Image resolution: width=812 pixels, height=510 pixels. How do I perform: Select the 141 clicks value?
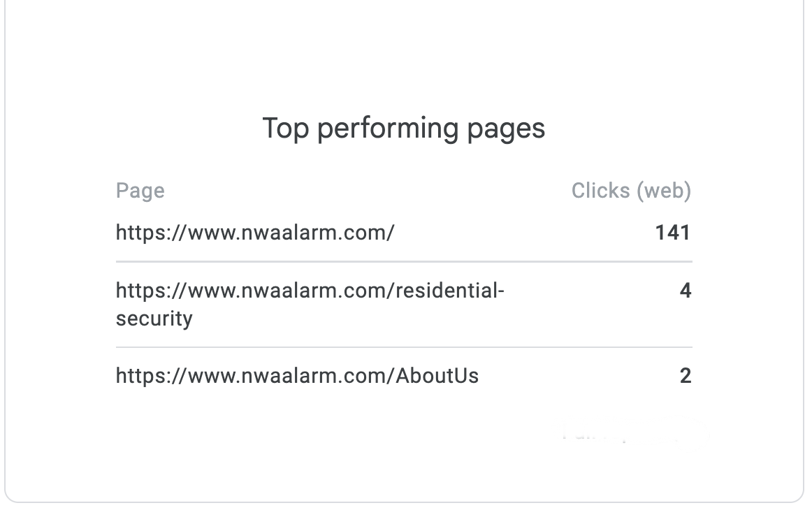(x=672, y=233)
